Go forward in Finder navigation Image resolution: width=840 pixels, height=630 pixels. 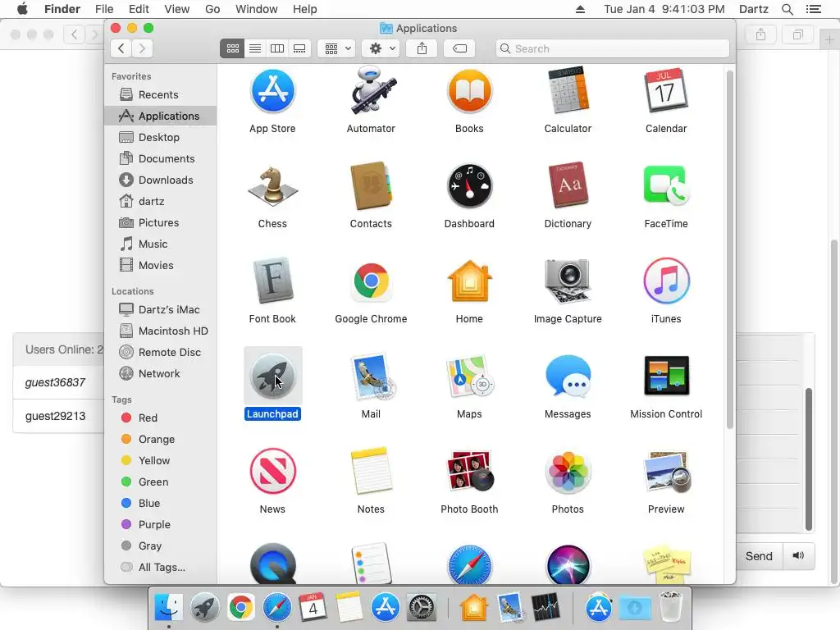pos(143,48)
